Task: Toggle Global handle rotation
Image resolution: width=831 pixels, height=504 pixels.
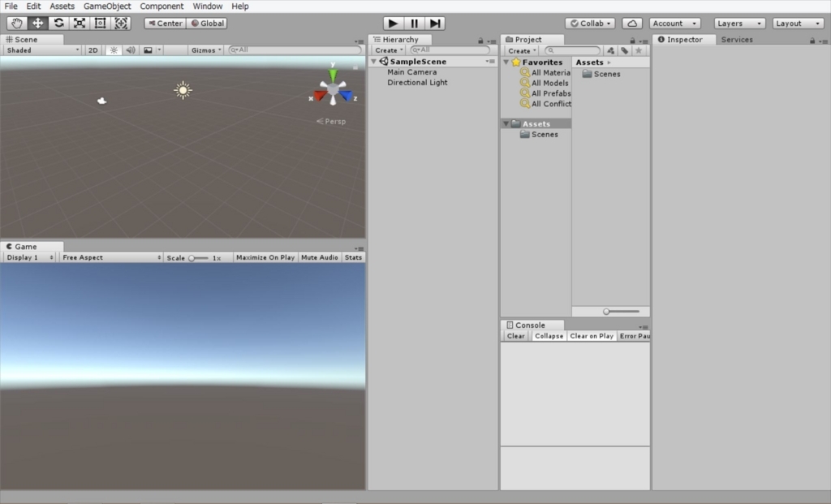Action: 207,24
